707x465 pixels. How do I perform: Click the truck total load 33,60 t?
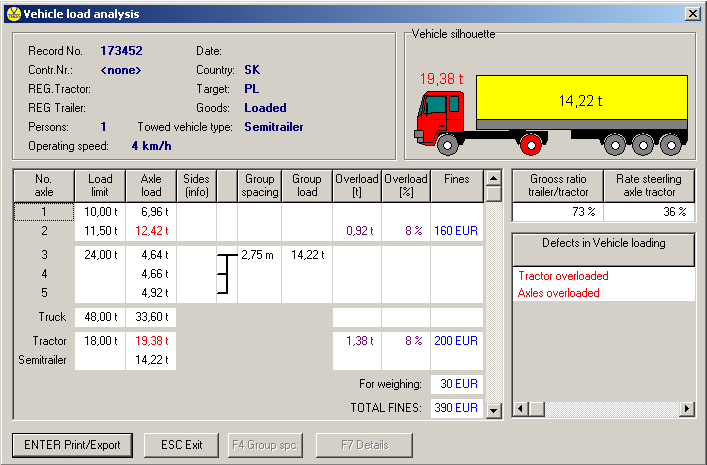152,317
